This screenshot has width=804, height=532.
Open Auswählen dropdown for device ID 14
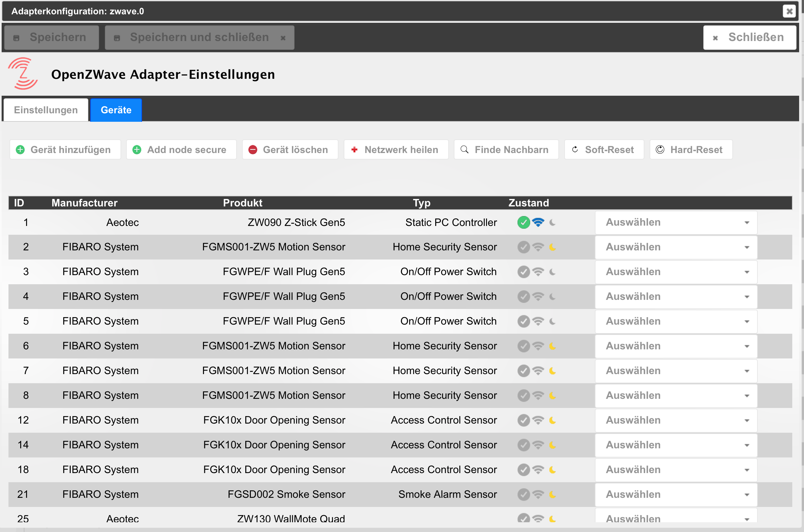[676, 445]
